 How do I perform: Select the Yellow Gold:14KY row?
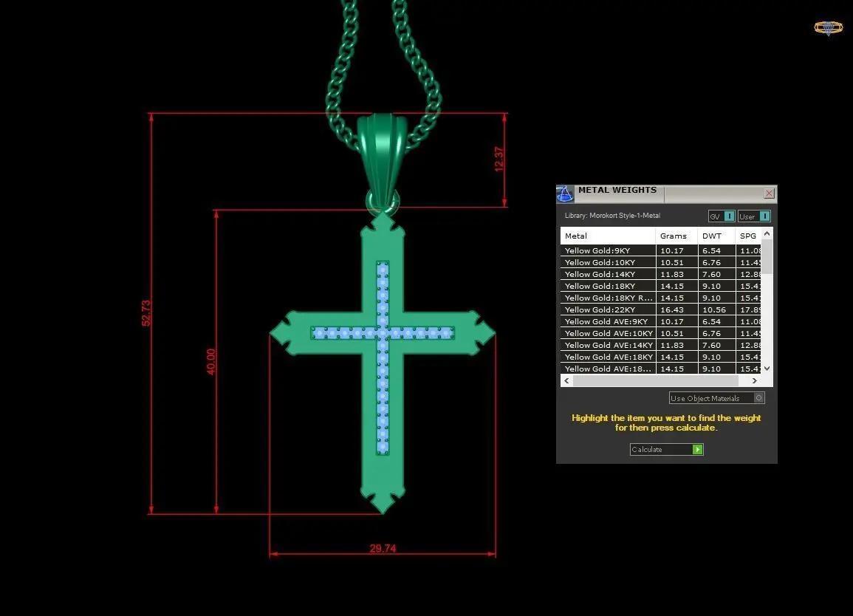coord(661,274)
